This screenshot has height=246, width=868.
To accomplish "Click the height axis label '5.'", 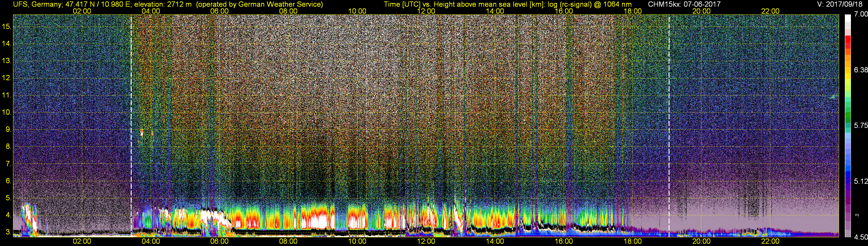I will 8,198.
